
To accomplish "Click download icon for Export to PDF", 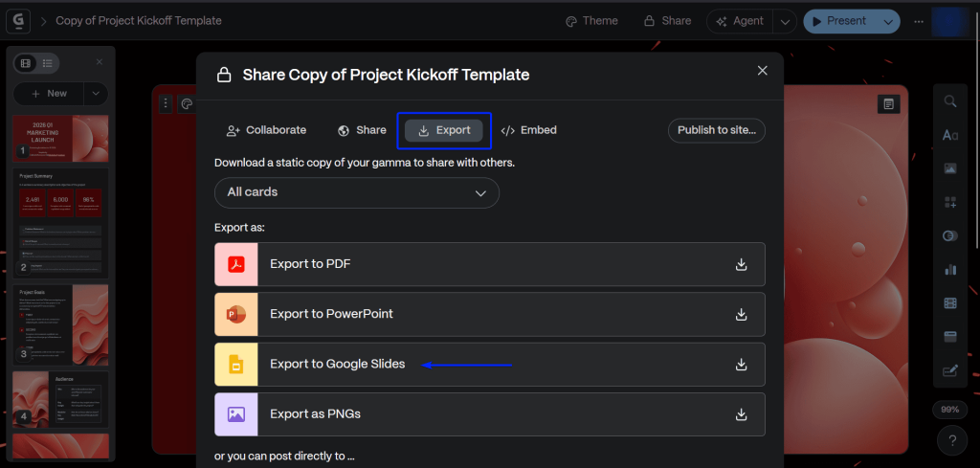I will (x=740, y=264).
